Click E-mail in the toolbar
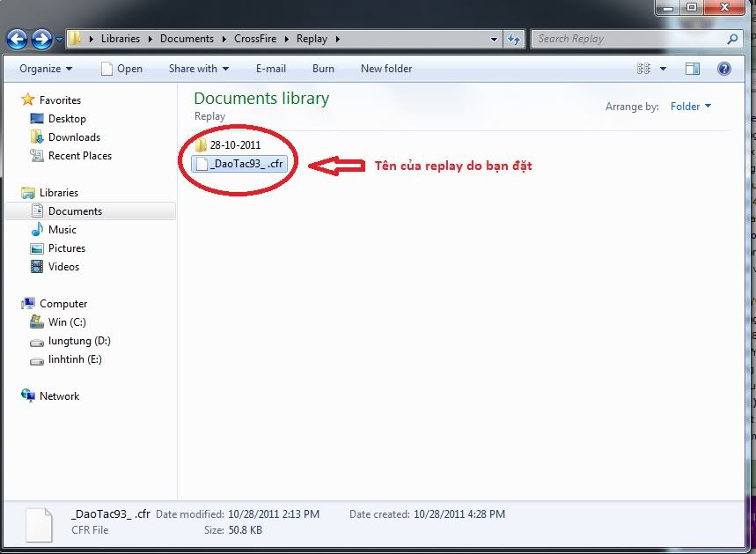This screenshot has height=554, width=756. tap(270, 69)
